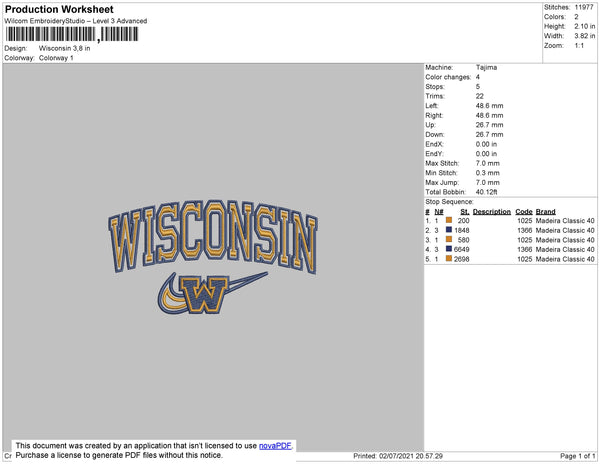The image size is (600, 464).
Task: Click the Wisconsin embroidery design preview
Action: pos(213,256)
